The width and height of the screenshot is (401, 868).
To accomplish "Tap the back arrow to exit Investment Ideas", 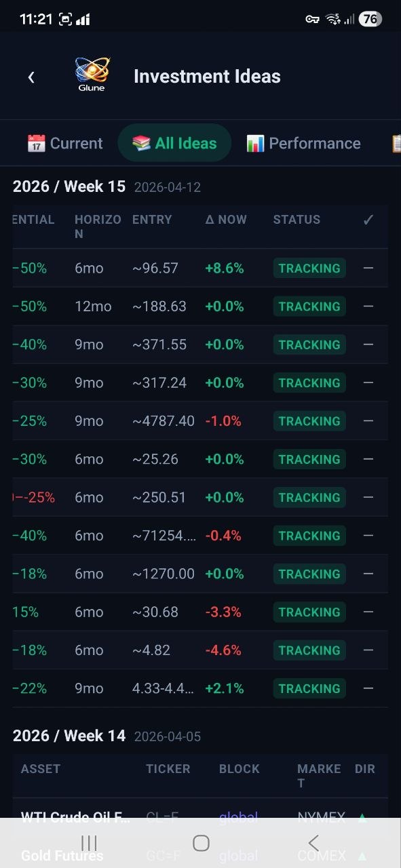I will point(31,77).
